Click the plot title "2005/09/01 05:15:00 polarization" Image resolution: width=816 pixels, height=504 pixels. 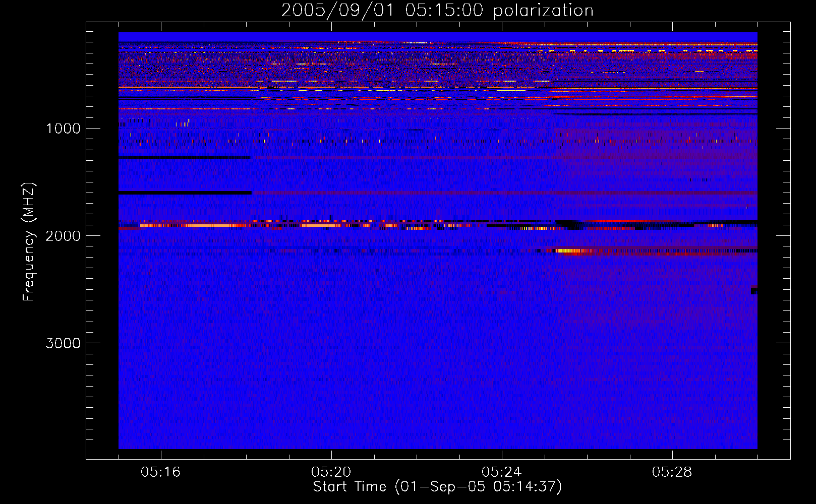point(437,10)
